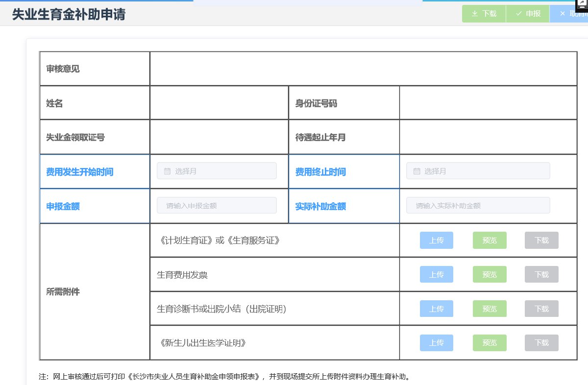Download the 《计划生育证》或《生育服务证》 attachment
This screenshot has width=588, height=385.
click(x=541, y=241)
